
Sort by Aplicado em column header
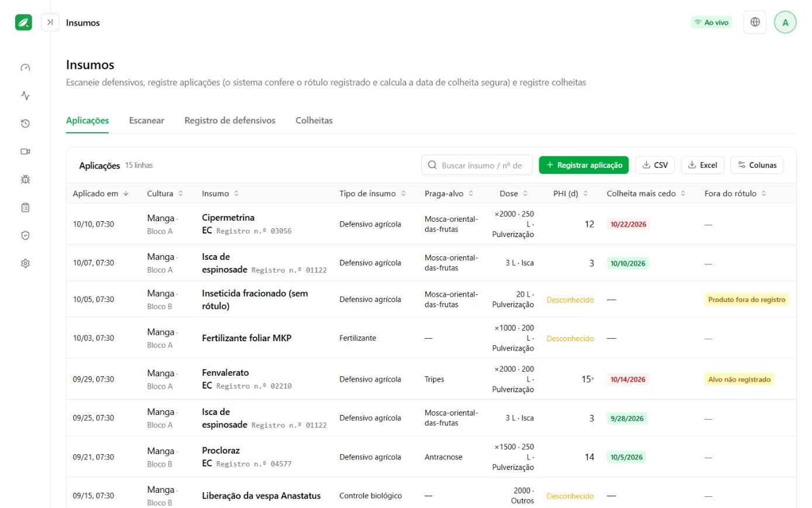101,193
